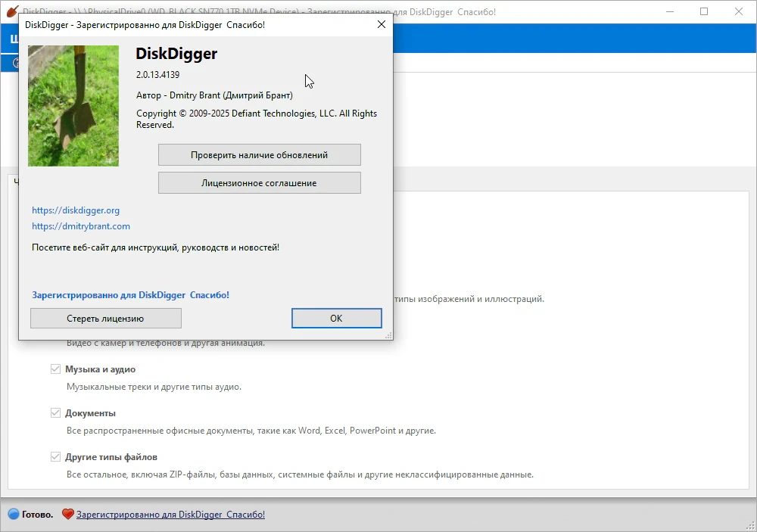The height and width of the screenshot is (532, 757).
Task: Toggle the 'Музыка и аудио' checkbox
Action: point(55,369)
